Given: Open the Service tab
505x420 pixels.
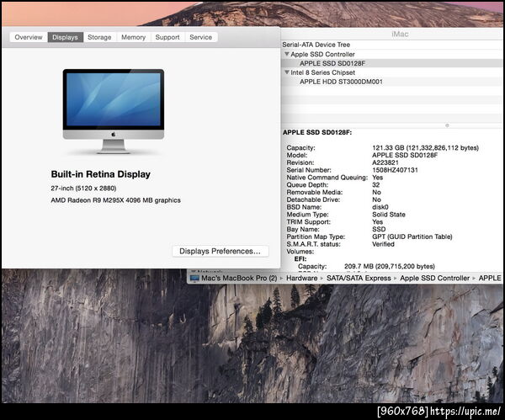Looking at the screenshot, I should coord(200,37).
